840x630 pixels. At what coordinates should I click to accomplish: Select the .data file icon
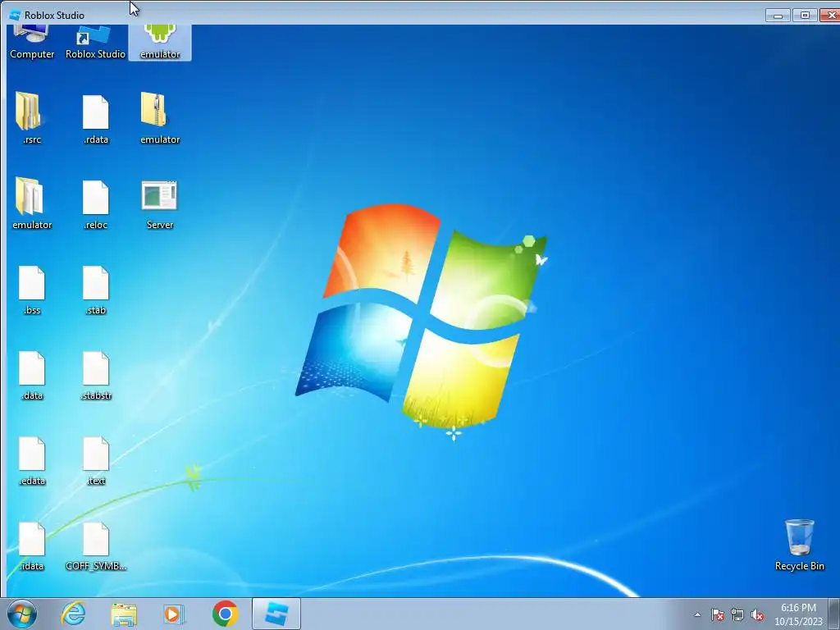pos(32,375)
